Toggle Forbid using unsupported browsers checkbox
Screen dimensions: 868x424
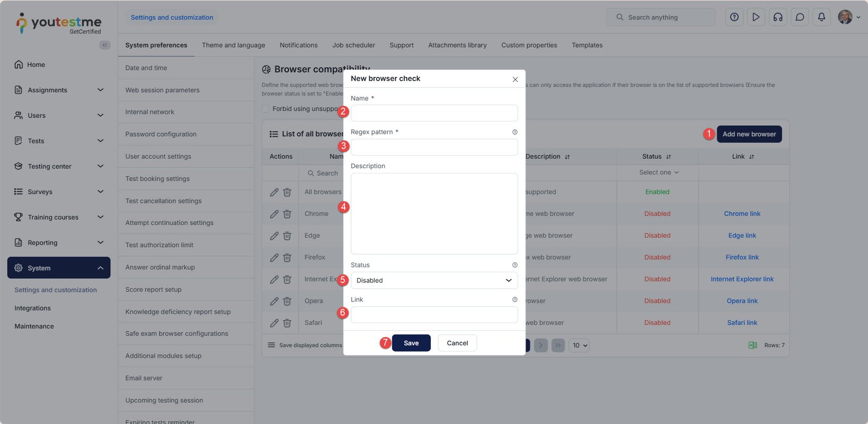coord(266,109)
